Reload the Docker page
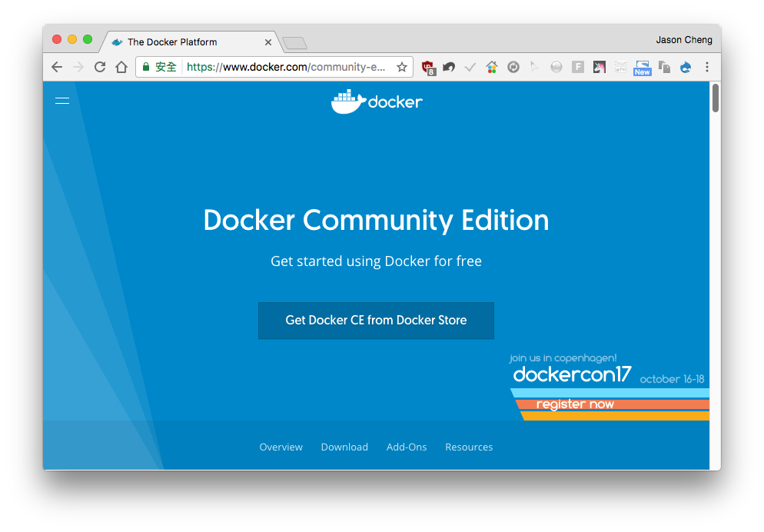Screen dimensions: 764x532 (100, 67)
